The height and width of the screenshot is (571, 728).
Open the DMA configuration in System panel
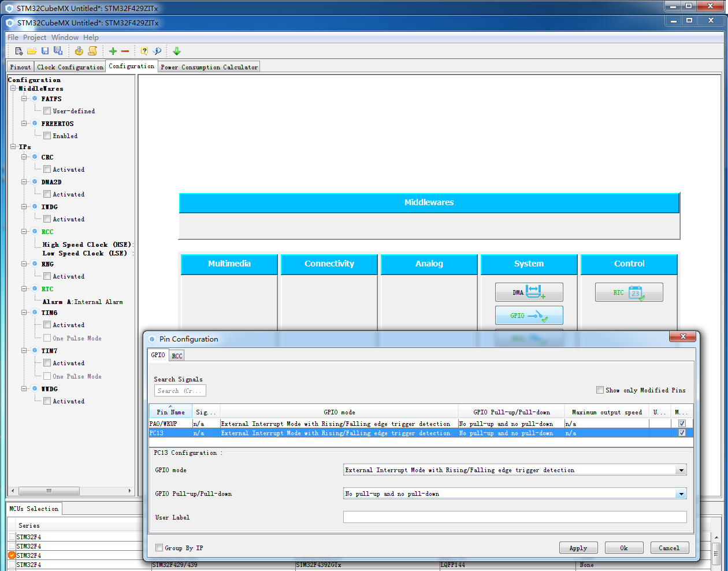(x=529, y=292)
